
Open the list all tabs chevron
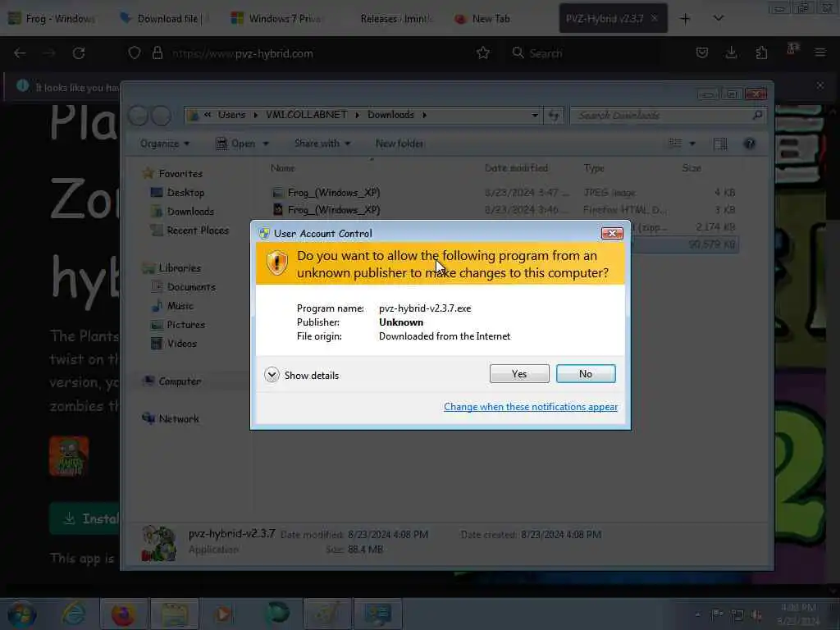pyautogui.click(x=719, y=19)
